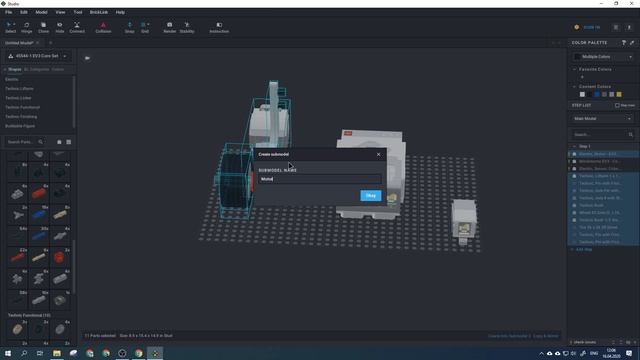Run the Stability check tool

[187, 27]
